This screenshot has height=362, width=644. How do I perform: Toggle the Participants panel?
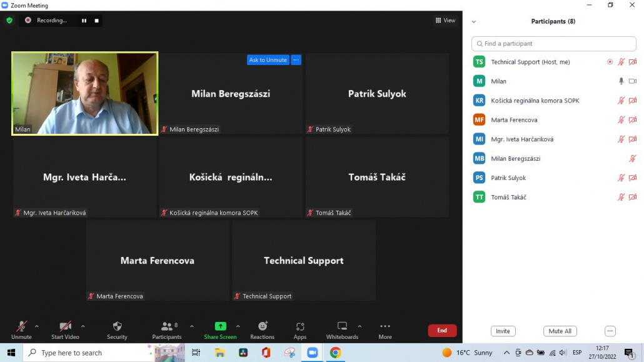click(x=167, y=329)
